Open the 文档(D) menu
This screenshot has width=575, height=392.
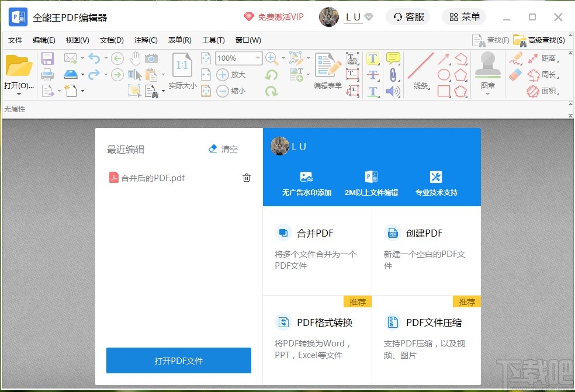pyautogui.click(x=112, y=40)
